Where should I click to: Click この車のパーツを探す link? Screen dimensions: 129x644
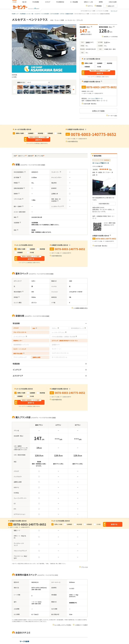pyautogui.click(x=80, y=625)
